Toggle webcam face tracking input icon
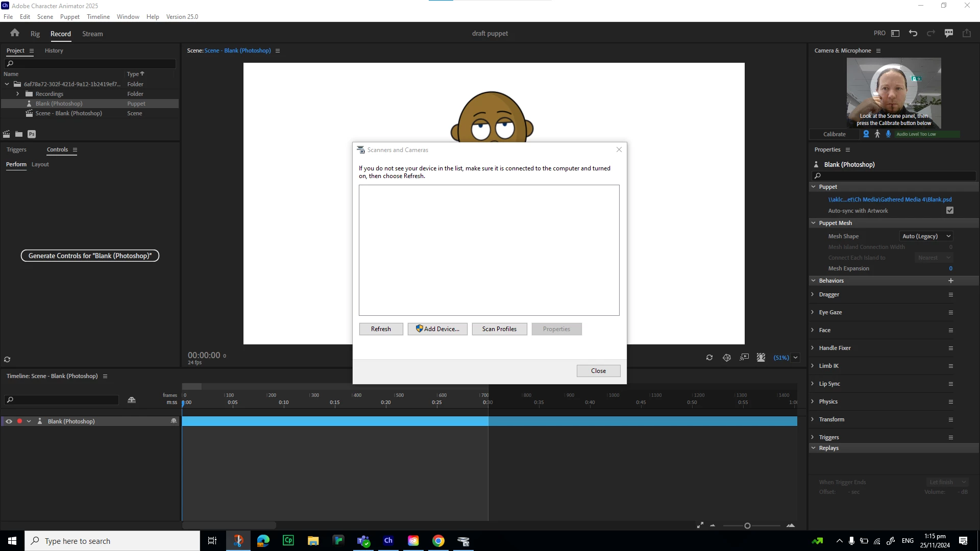Screen dimensions: 980x551 [x=866, y=134]
